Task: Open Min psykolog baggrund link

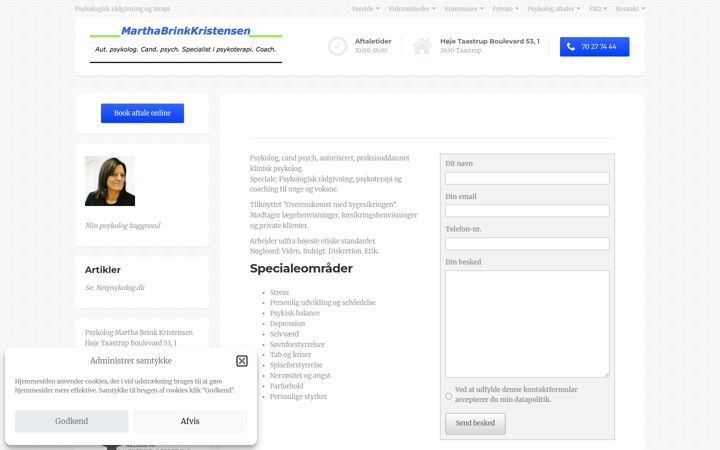Action: [123, 225]
